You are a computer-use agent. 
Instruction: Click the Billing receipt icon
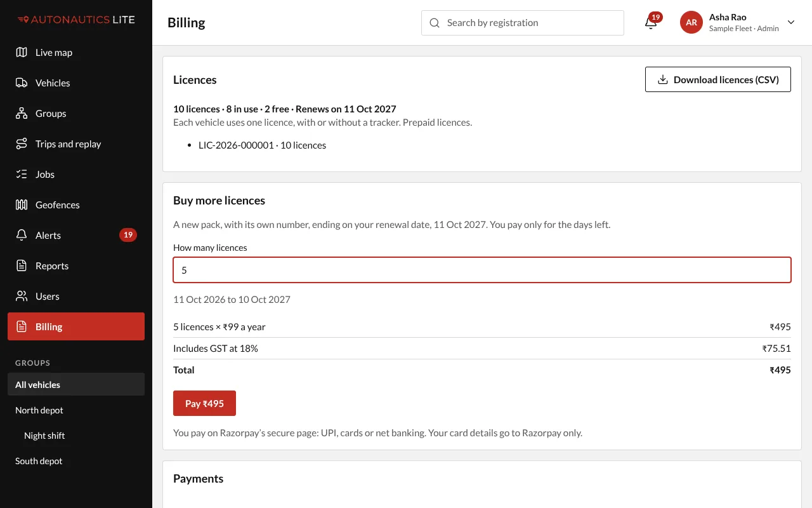(22, 326)
